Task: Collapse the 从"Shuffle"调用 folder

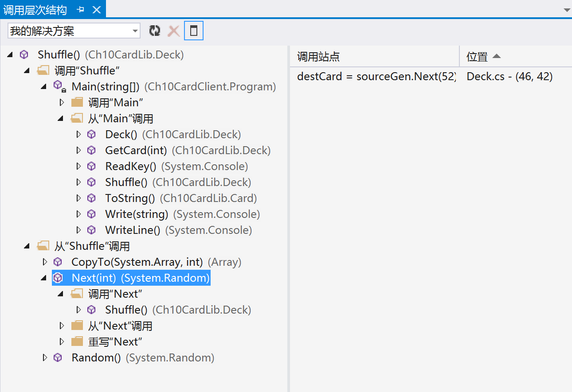Action: [27, 246]
